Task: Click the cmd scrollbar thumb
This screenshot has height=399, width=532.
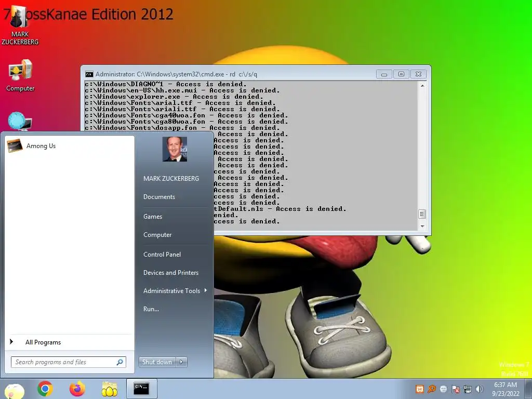Action: click(x=422, y=214)
